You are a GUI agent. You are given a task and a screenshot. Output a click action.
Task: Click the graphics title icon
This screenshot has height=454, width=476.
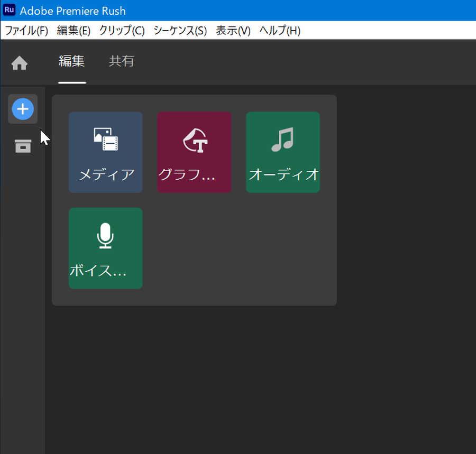pos(195,140)
